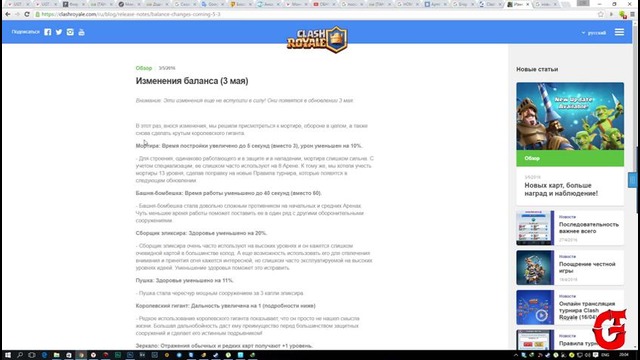Open the Chrome menu button
The height and width of the screenshot is (360, 640).
(x=632, y=14)
